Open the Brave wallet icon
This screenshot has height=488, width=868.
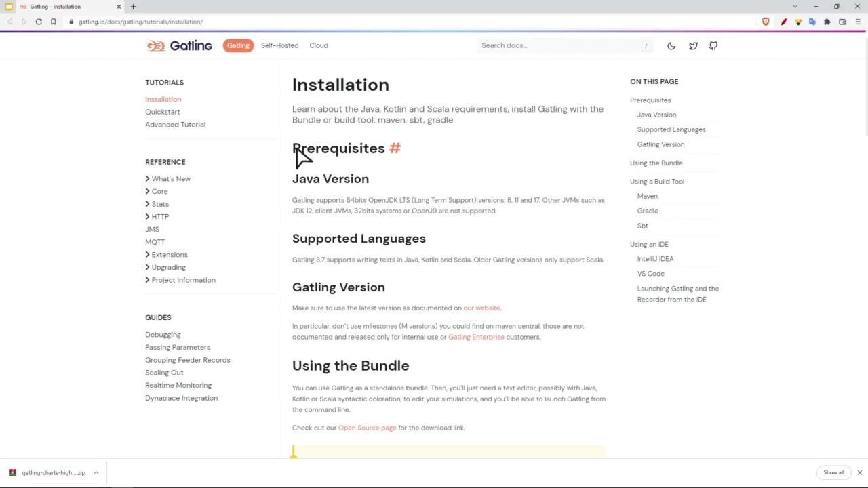click(843, 22)
